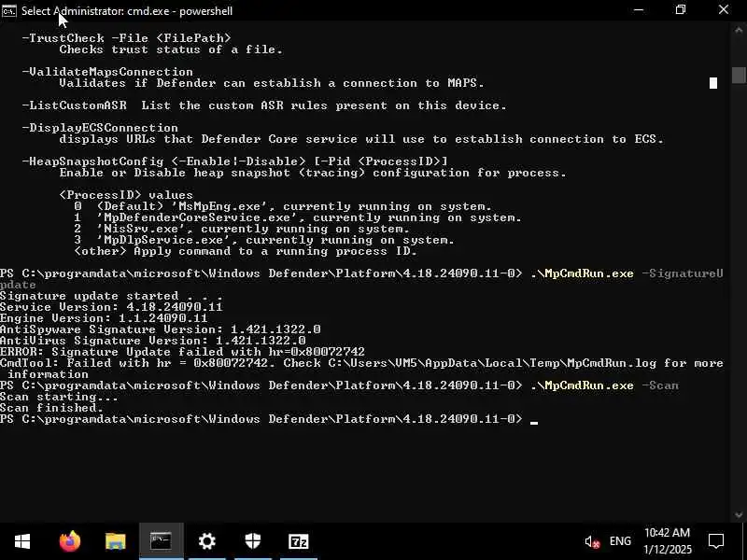747x560 pixels.
Task: Click the 'ERROR: Signature Update failed' line
Action: (182, 352)
